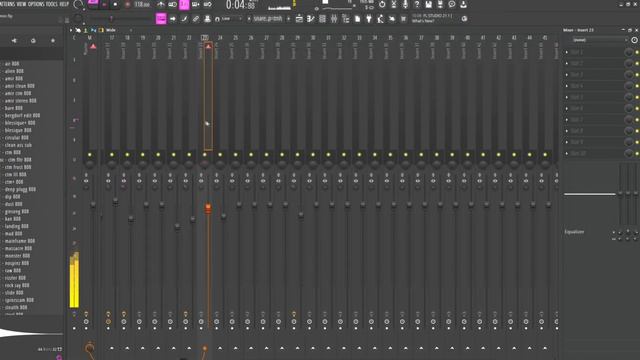
Task: Click the speech bubble chat icon
Action: 452,4
